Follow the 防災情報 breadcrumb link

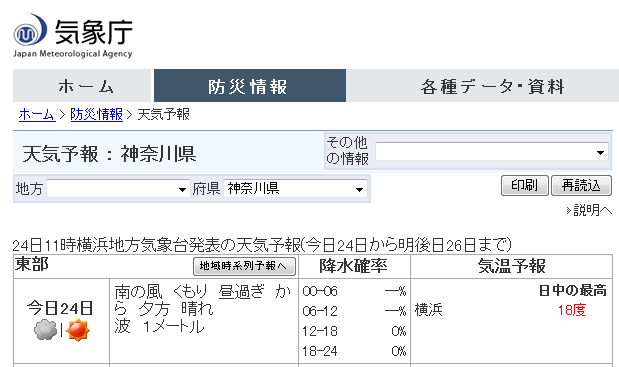96,114
